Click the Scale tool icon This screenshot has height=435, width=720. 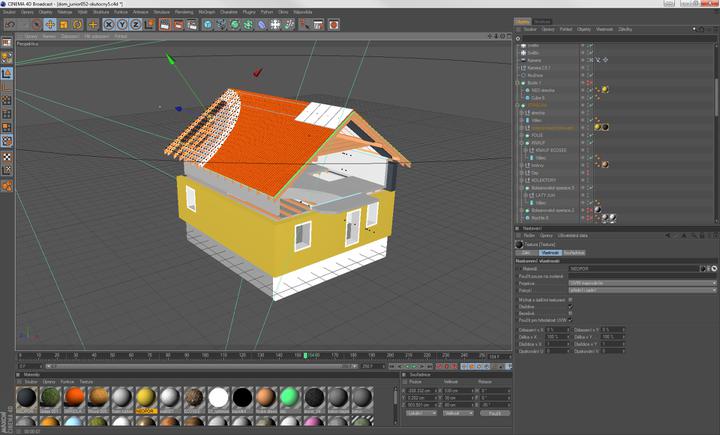(x=64, y=24)
